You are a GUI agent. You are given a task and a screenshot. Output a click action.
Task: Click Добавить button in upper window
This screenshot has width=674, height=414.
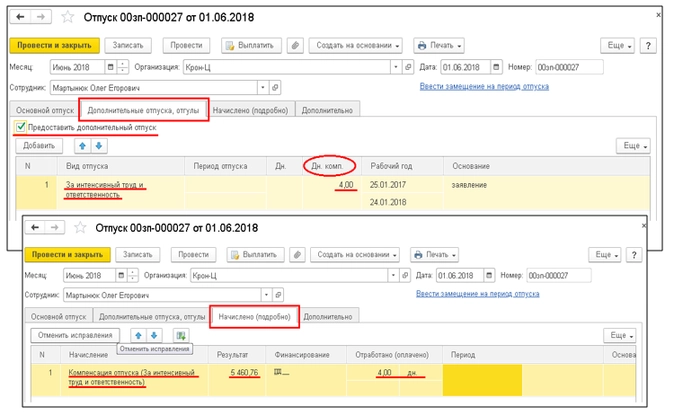(39, 146)
